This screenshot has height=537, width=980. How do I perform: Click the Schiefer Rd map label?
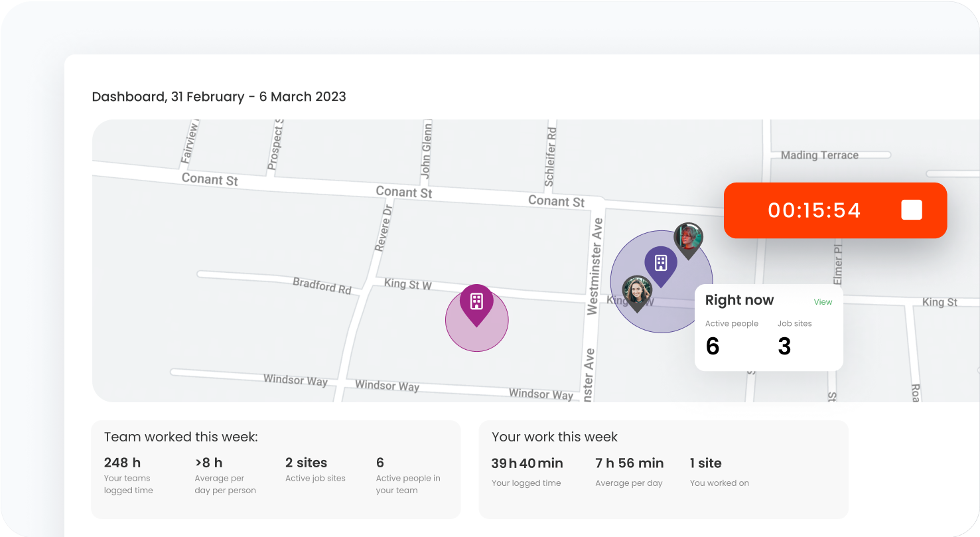coord(550,156)
